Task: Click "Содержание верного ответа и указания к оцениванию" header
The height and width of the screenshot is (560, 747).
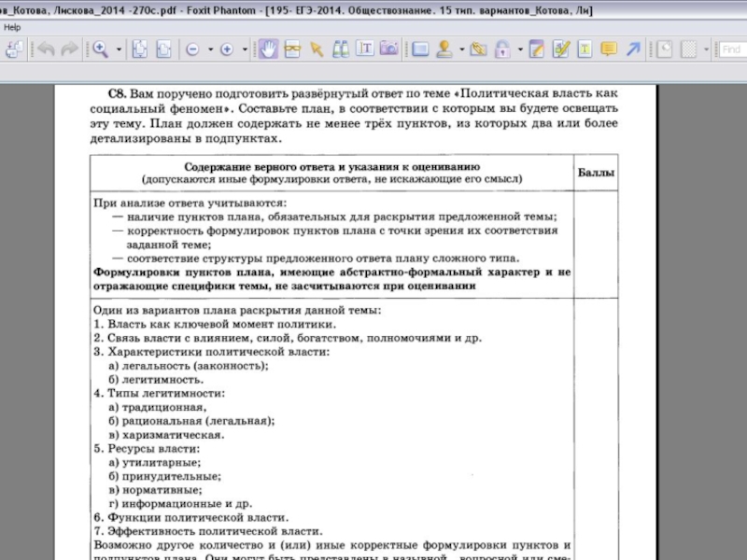Action: coord(332,167)
